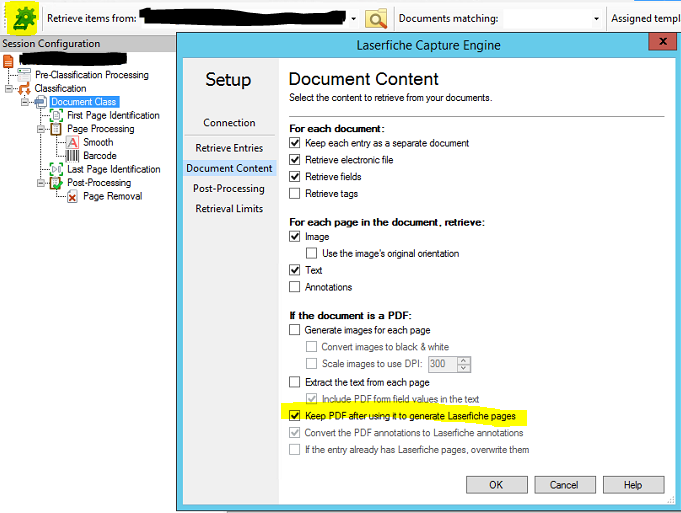The width and height of the screenshot is (681, 513).
Task: Go to the Retrieval Limits setup page
Action: point(229,209)
